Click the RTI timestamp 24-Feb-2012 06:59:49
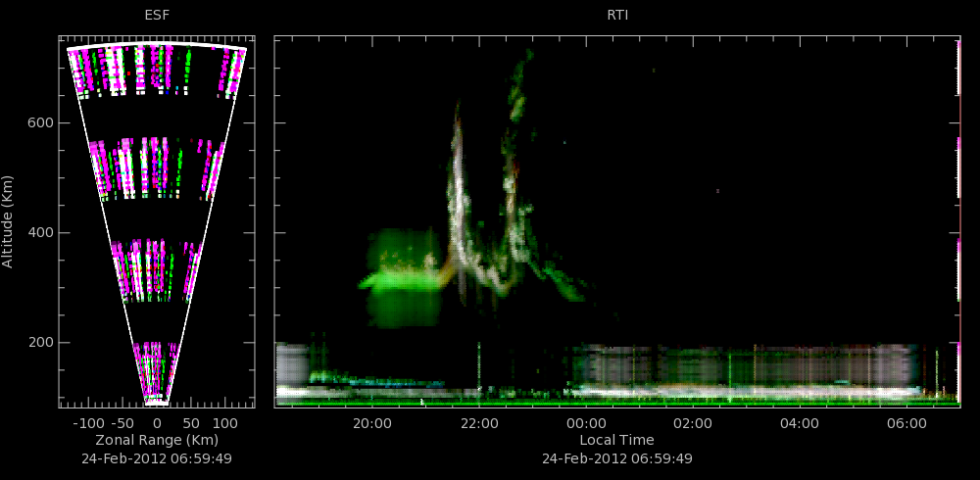This screenshot has width=980, height=480. tap(616, 458)
